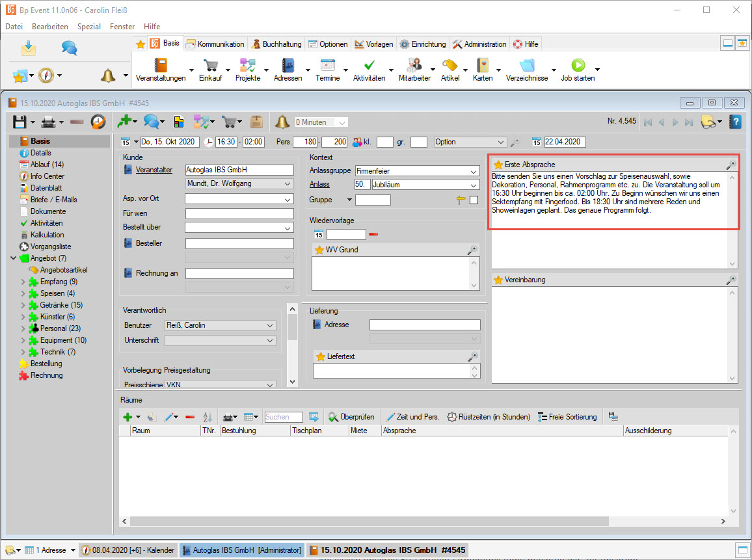Open the Anlassgruppe Firmenfeier dropdown
Image resolution: width=752 pixels, height=560 pixels.
[x=474, y=171]
